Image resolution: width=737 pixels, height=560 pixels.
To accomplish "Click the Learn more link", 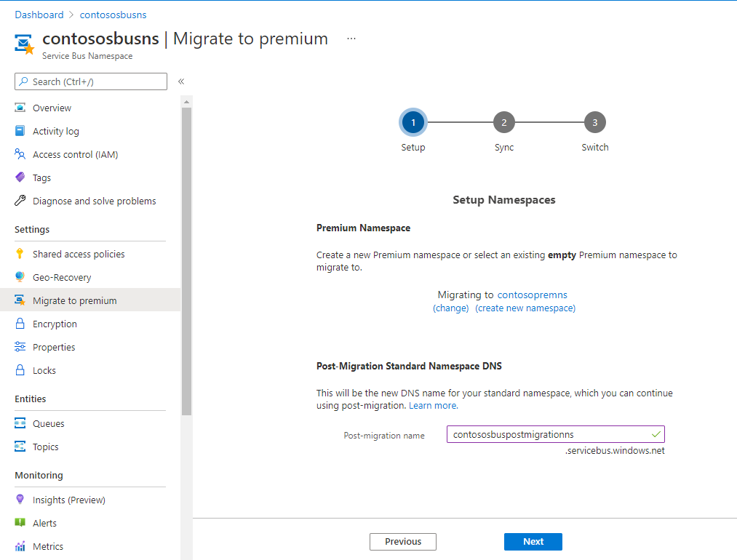I will 433,405.
